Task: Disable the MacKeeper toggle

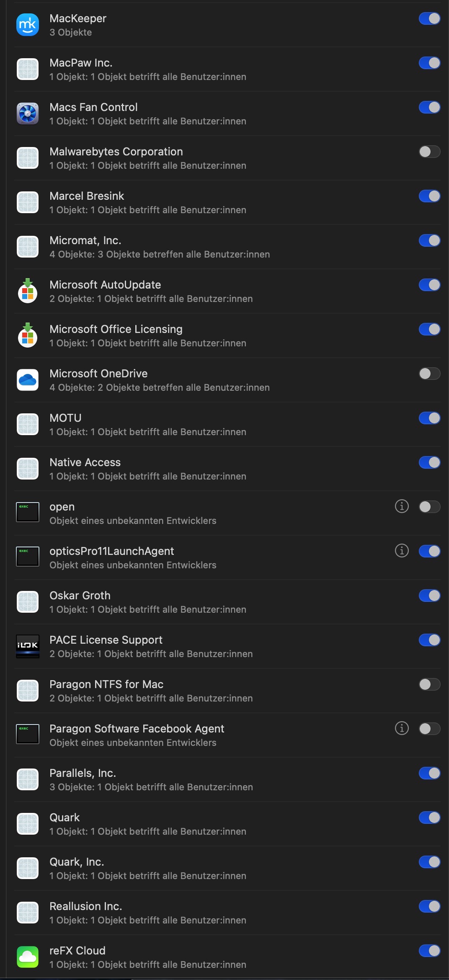Action: coord(429,18)
